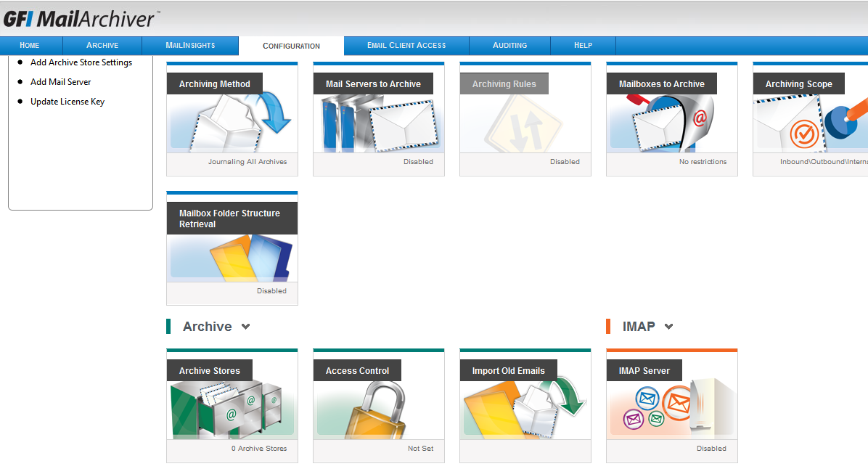The width and height of the screenshot is (868, 469).
Task: Click the Disabled status under Mail Servers to Archive
Action: click(x=419, y=162)
